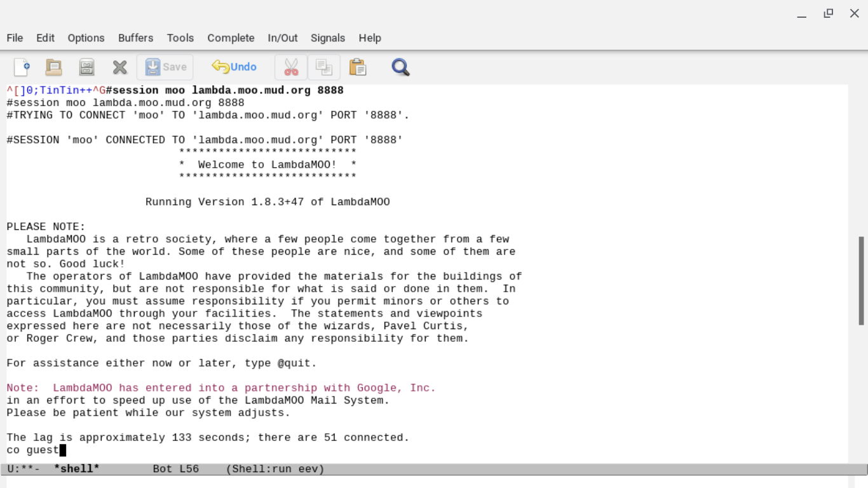Open the File menu
This screenshot has width=868, height=488.
tap(15, 38)
